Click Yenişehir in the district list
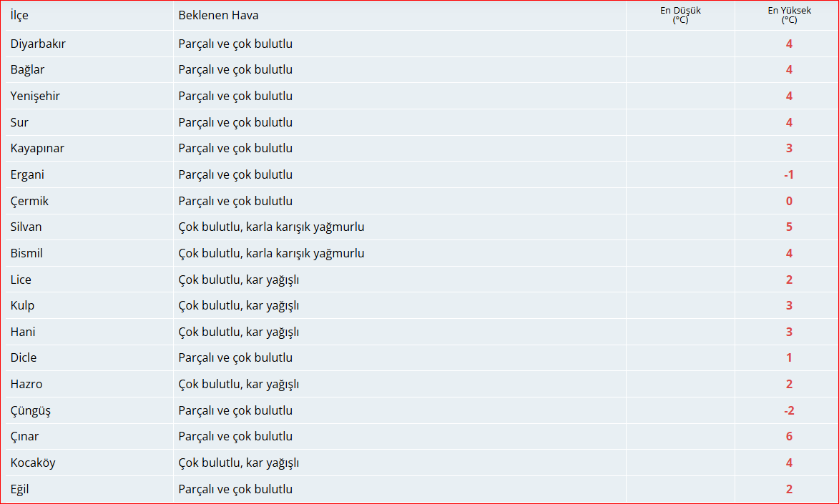 point(35,96)
